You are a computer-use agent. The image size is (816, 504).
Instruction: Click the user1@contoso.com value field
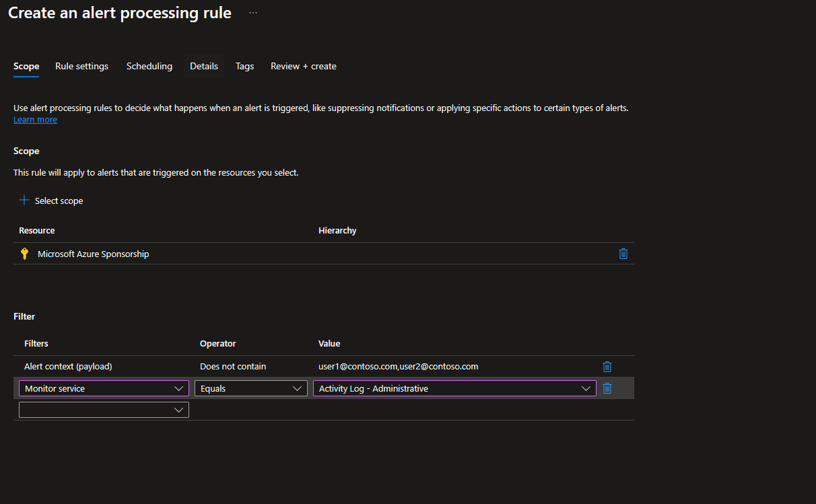pos(398,366)
